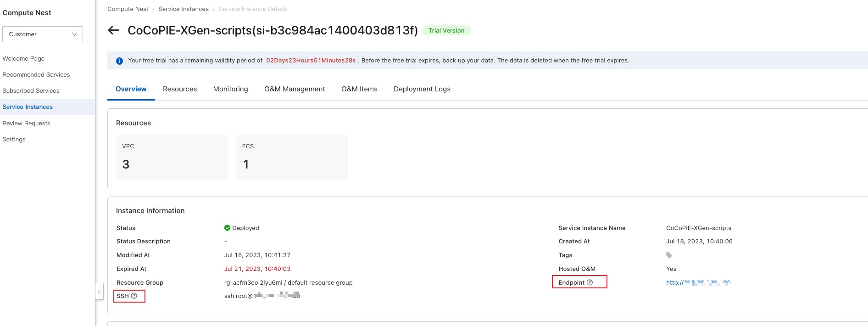868x326 pixels.
Task: Click the Trial Version badge
Action: pyautogui.click(x=446, y=30)
